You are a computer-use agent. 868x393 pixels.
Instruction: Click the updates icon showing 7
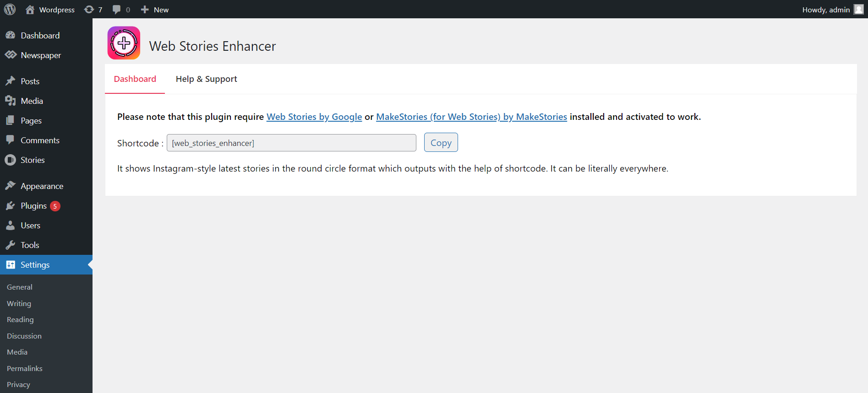click(x=89, y=10)
